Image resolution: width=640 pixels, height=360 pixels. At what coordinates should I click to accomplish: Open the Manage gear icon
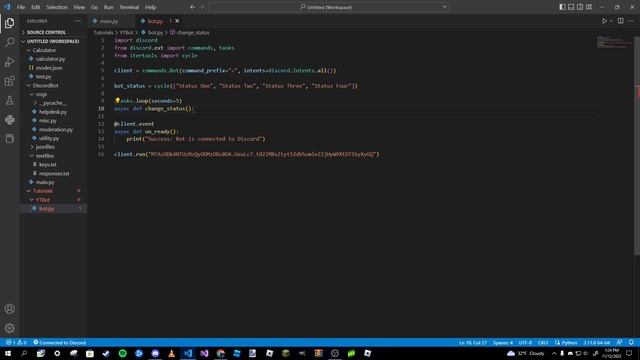click(x=9, y=328)
